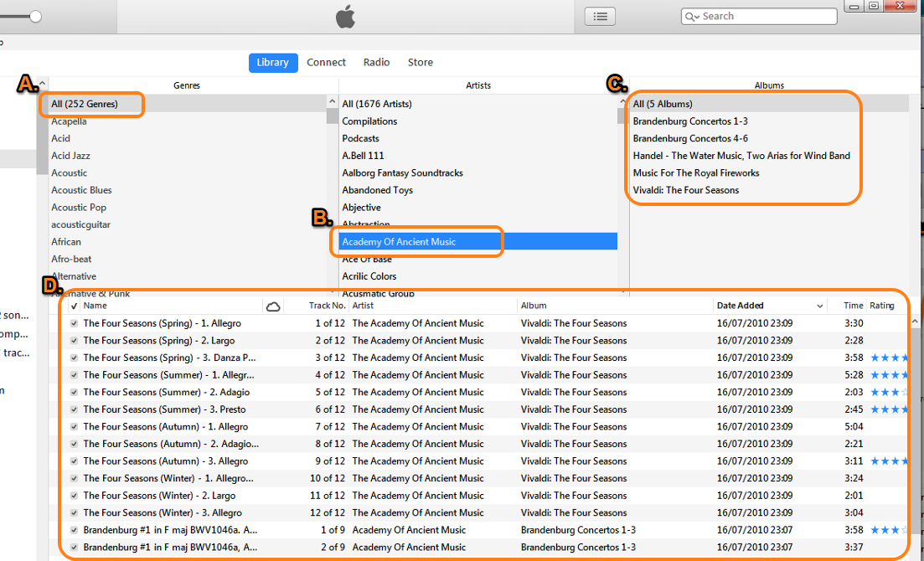Screen dimensions: 924x561
Task: Select the African genre
Action: 186,242
